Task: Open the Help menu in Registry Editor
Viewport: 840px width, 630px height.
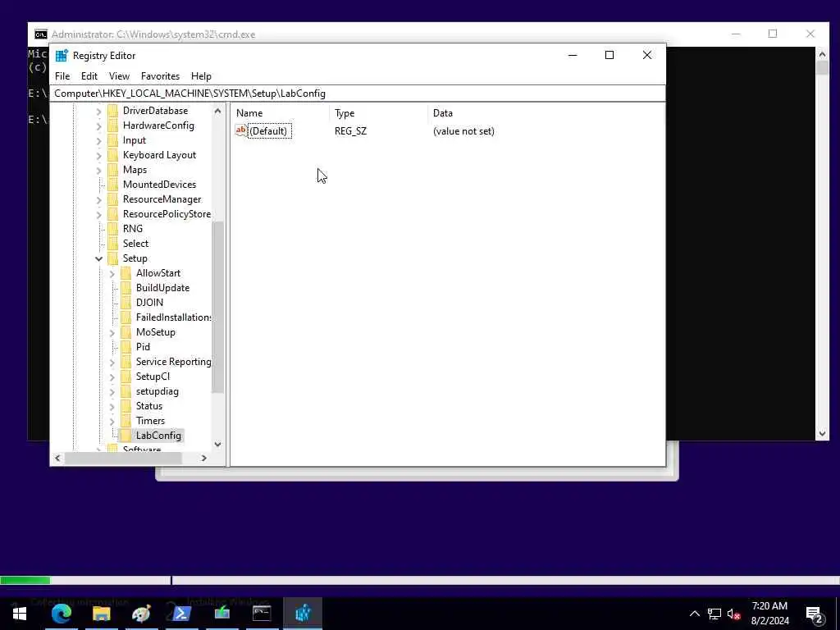Action: 201,76
